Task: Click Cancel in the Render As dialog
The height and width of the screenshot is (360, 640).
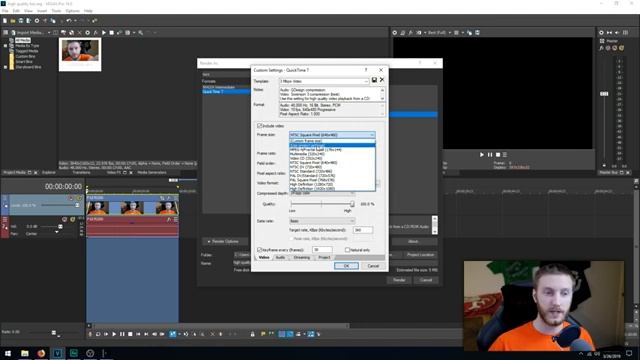Action: tap(426, 280)
